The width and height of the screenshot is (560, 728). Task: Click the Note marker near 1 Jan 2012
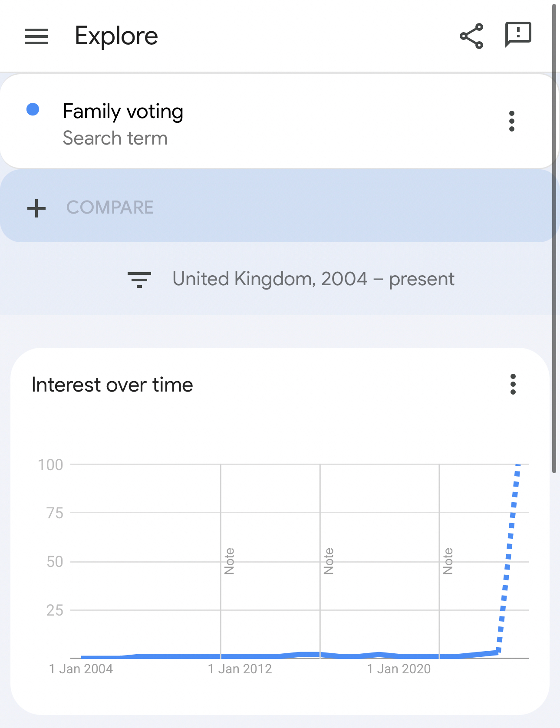coord(229,561)
